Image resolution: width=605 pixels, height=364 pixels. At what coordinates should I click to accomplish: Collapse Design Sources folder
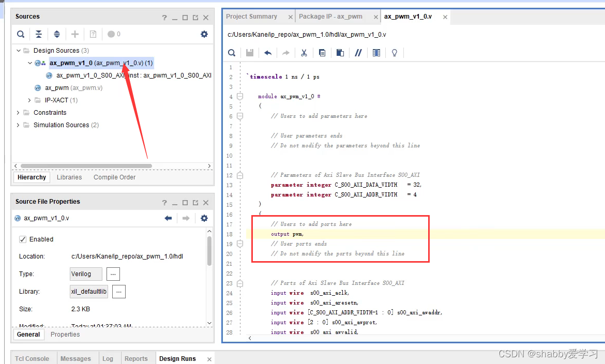point(18,51)
